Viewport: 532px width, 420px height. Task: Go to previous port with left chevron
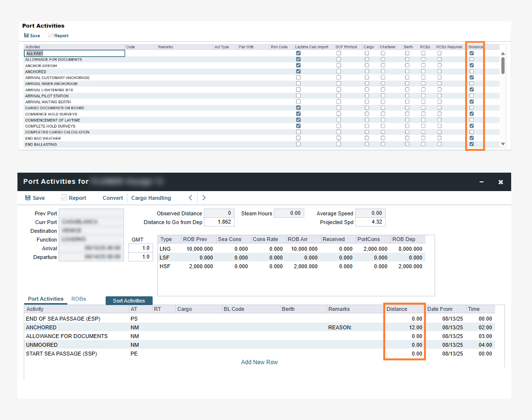[x=190, y=198]
